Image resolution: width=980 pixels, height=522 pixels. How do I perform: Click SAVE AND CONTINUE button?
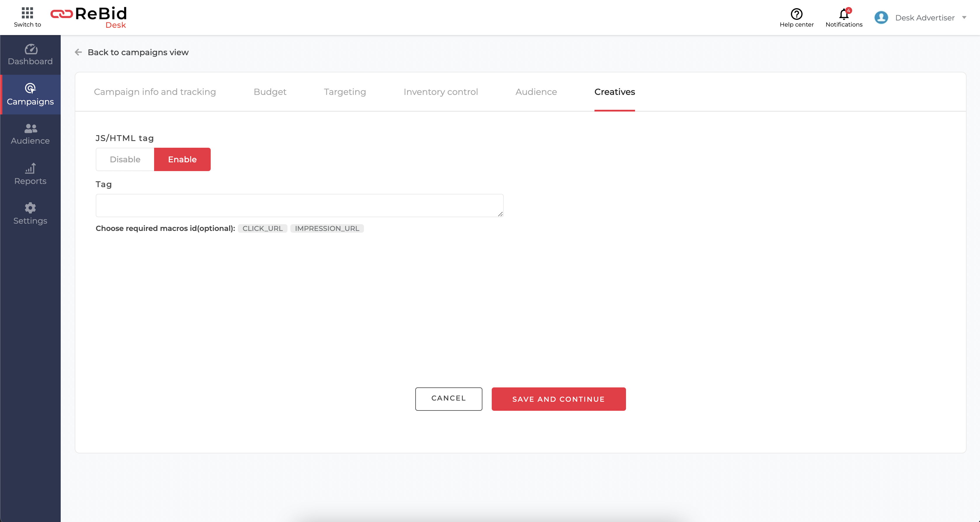559,399
